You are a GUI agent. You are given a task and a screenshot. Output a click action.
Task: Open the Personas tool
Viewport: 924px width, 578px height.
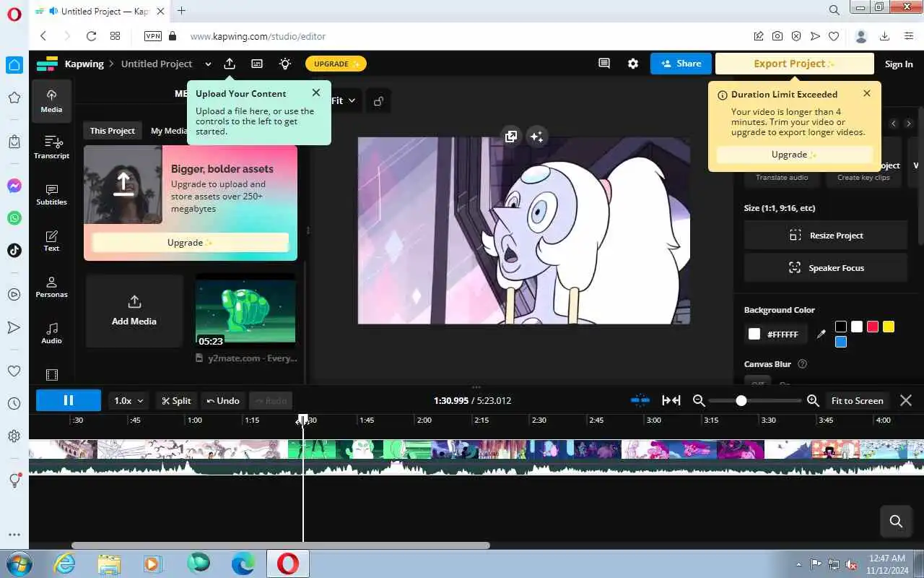[51, 287]
